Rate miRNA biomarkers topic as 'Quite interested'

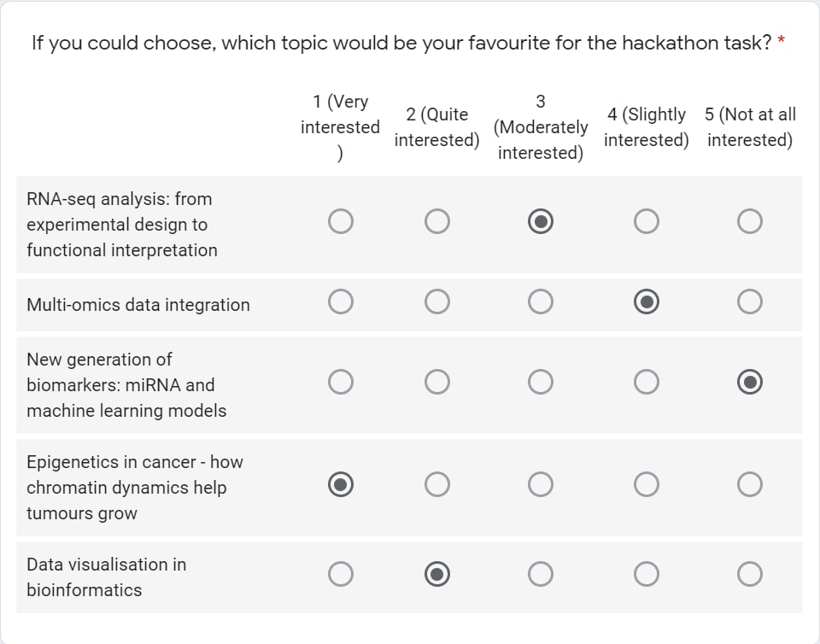437,382
